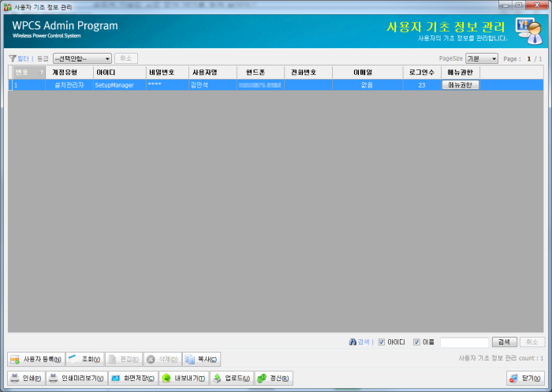Click the 필터 filter link label
Screen dimensions: 552x392
pyautogui.click(x=23, y=58)
